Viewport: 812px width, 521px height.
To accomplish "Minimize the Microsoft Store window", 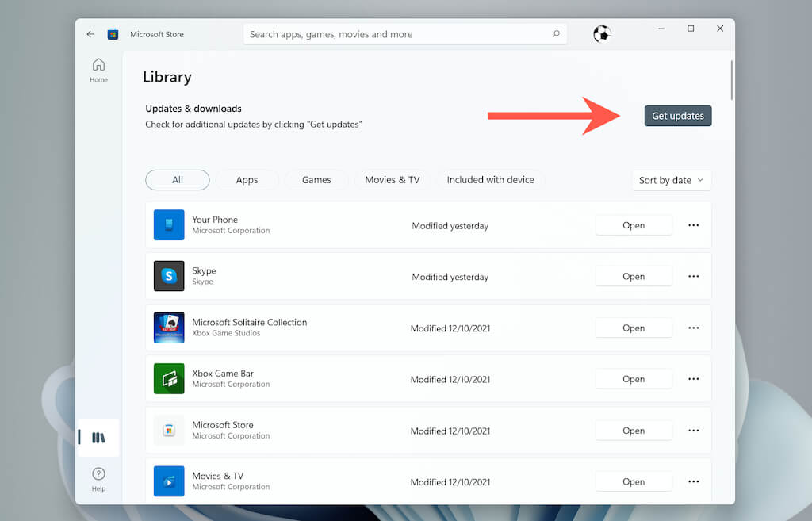I will click(x=661, y=29).
